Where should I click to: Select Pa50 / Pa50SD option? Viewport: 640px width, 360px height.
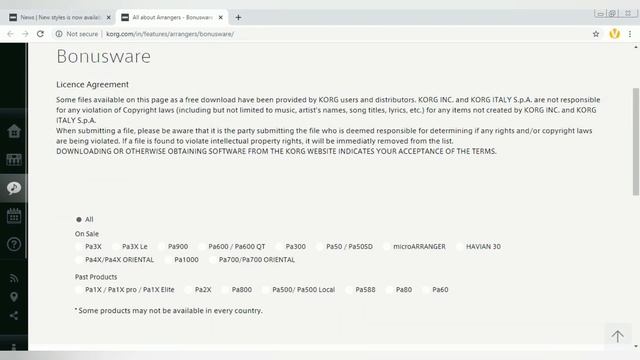pyautogui.click(x=320, y=247)
